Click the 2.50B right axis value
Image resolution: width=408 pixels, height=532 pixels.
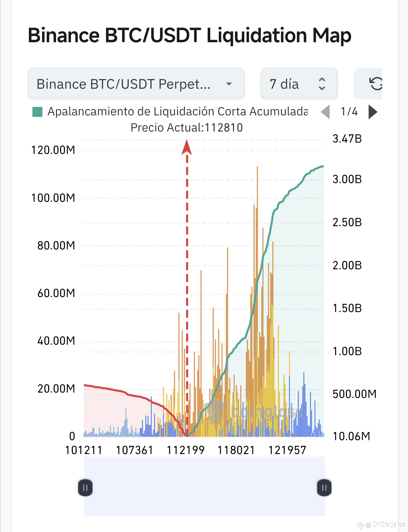[347, 222]
